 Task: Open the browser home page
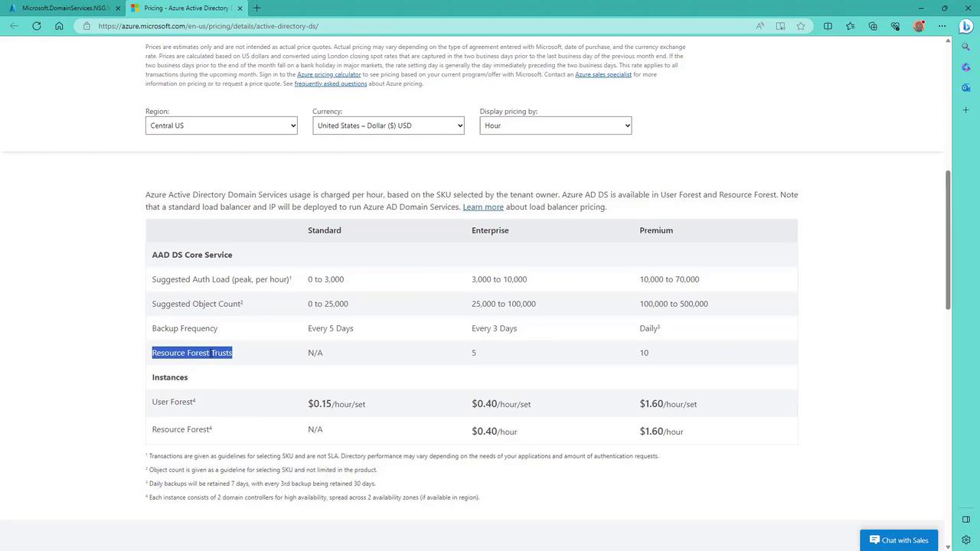point(59,26)
